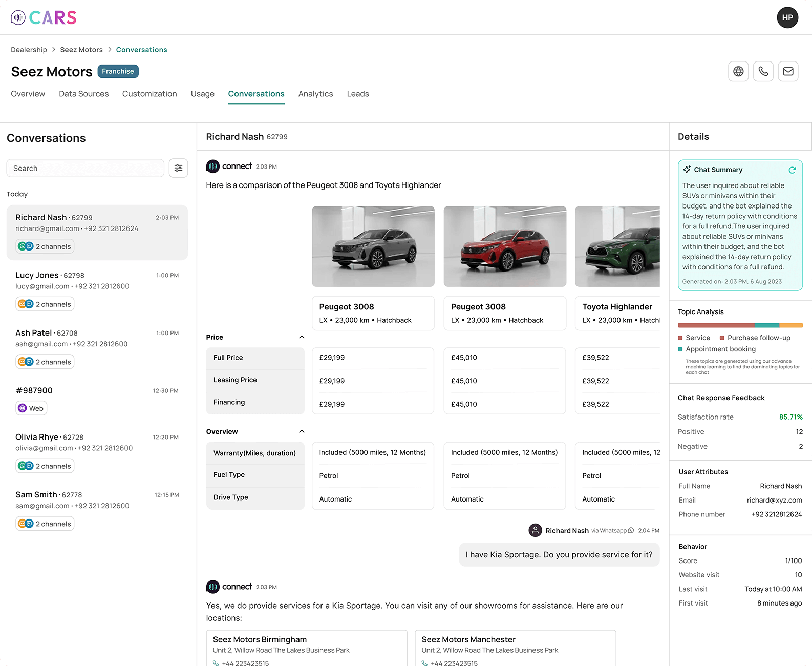Click the Purchase follow-up legend entry
Viewport: 812px width, 666px height.
[x=755, y=338]
